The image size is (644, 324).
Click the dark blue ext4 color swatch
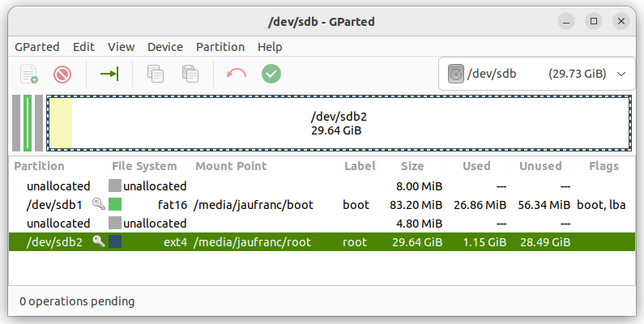point(115,241)
